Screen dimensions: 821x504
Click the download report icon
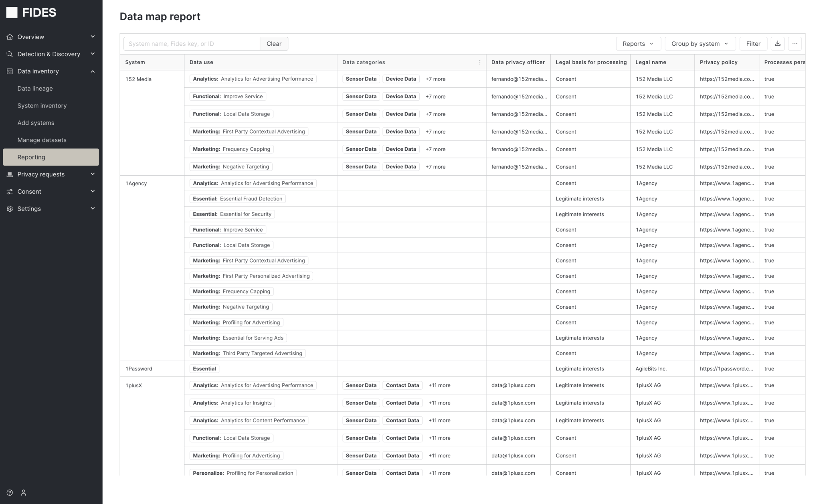(777, 44)
